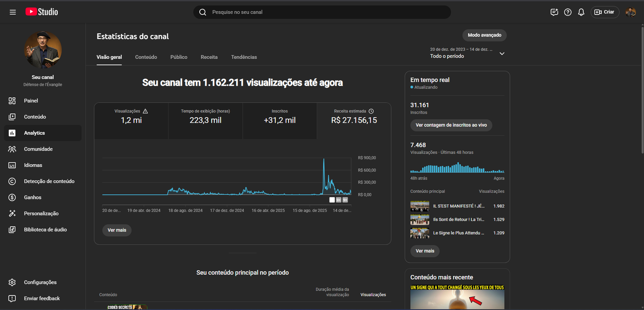Open the send feedback icon in header
The image size is (644, 310).
554,12
